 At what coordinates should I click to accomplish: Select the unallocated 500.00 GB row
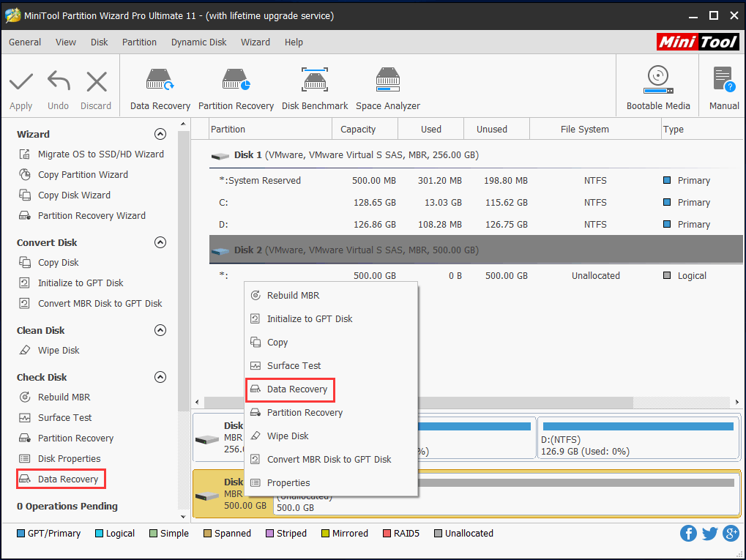pos(476,275)
